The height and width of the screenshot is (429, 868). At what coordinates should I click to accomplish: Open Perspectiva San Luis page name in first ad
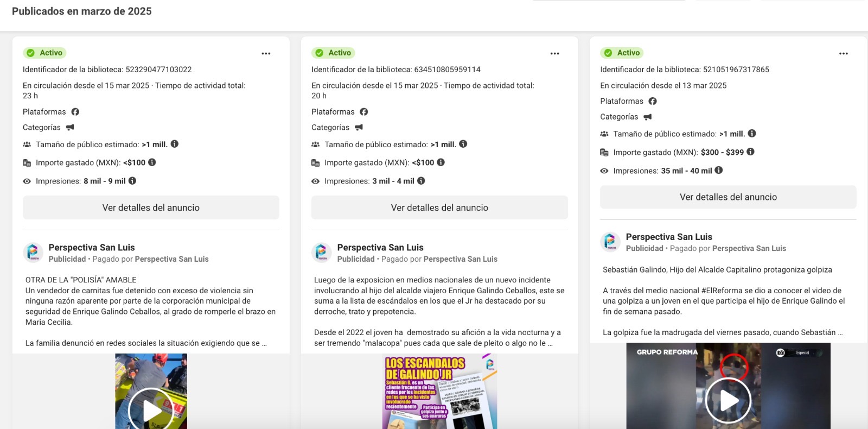click(x=92, y=248)
